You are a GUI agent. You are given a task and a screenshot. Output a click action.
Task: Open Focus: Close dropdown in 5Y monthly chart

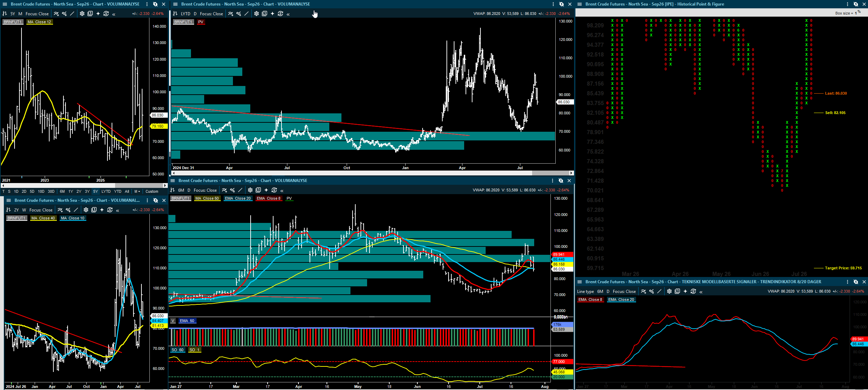click(x=37, y=14)
